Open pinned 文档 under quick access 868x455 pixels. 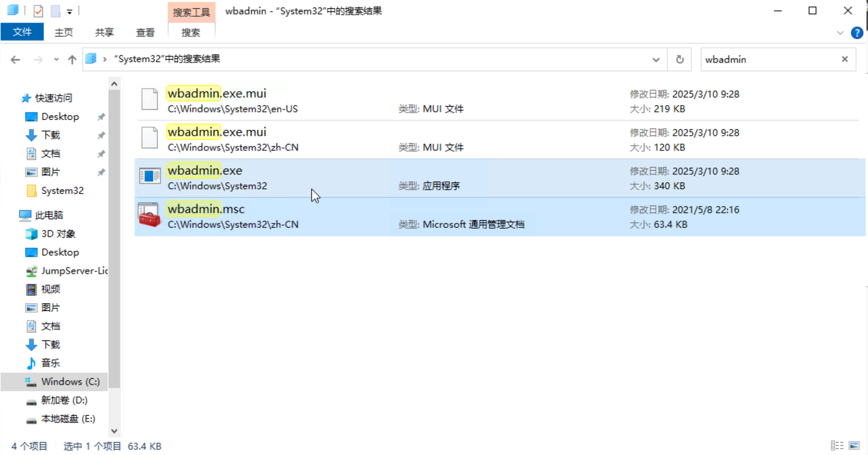[x=50, y=154]
